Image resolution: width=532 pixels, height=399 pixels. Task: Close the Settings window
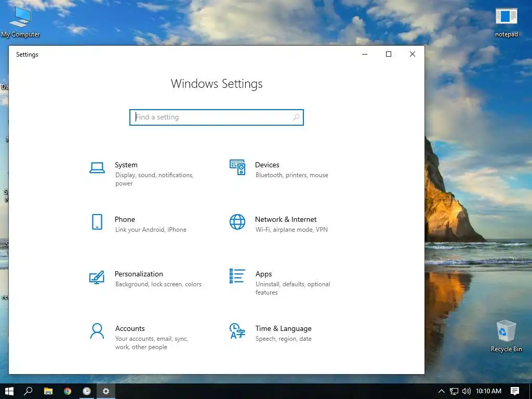point(412,54)
